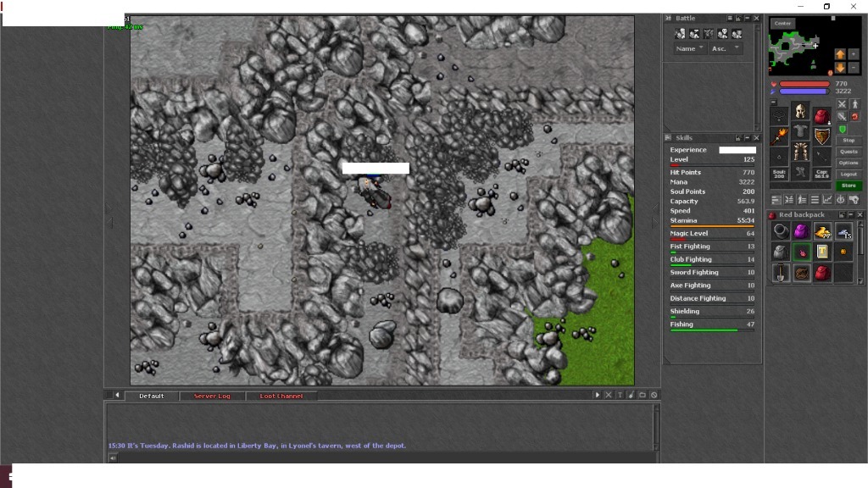This screenshot has height=488, width=868.
Task: Toggle balanced fight mode sword icon
Action: point(842,116)
